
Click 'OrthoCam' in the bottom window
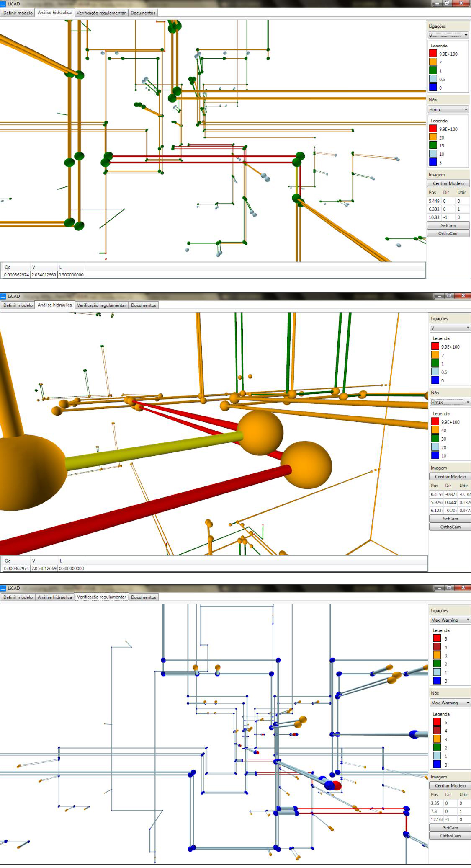(450, 836)
